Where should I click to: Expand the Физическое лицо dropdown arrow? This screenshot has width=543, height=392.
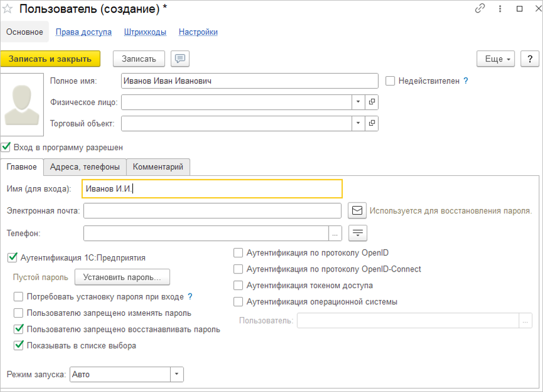click(359, 102)
